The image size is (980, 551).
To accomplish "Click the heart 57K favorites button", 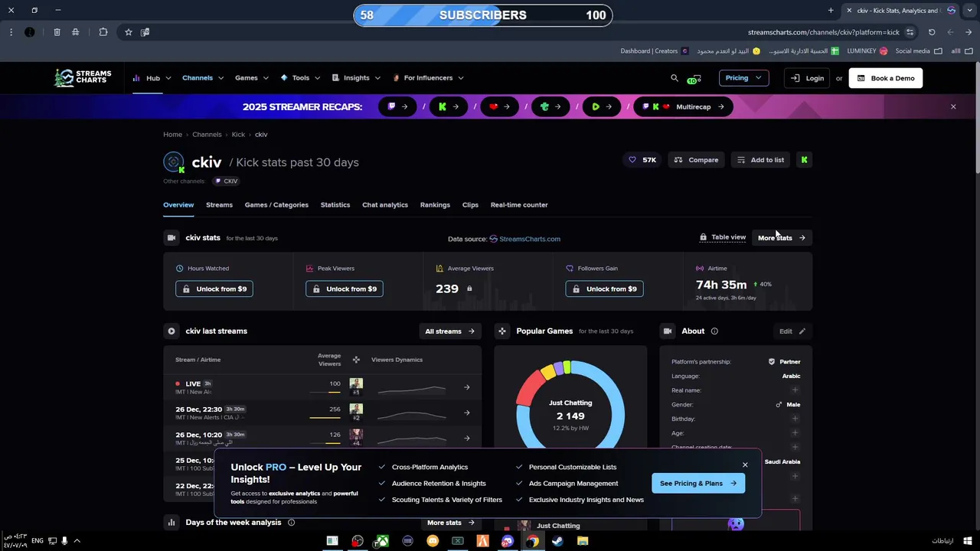I will (x=642, y=160).
